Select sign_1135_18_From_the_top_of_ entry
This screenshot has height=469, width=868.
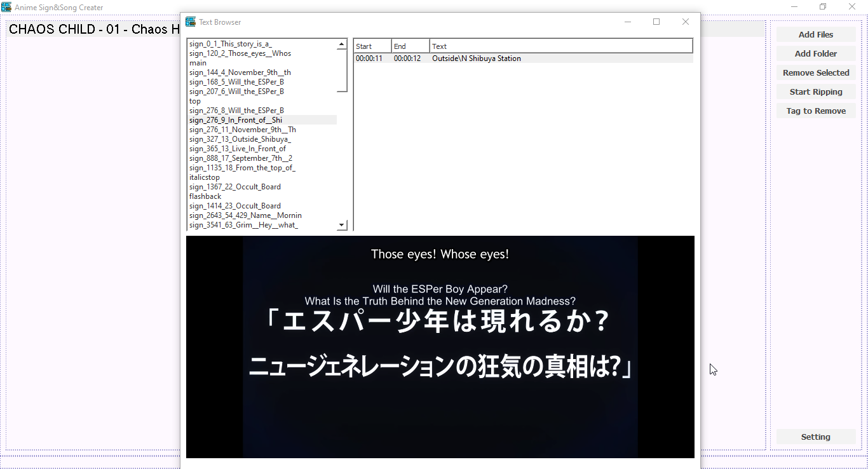[262, 168]
